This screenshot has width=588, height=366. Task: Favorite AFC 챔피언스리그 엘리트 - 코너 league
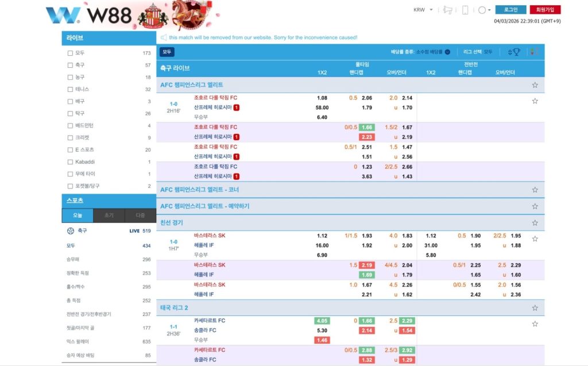click(x=535, y=190)
